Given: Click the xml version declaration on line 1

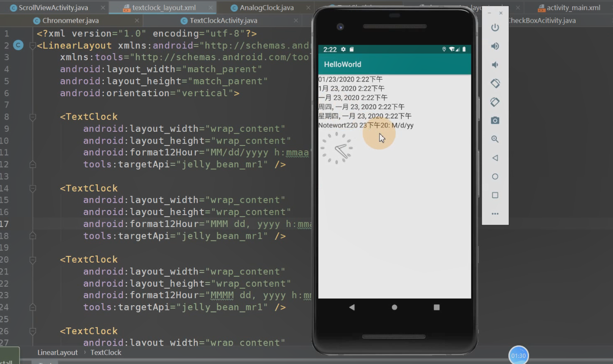Looking at the screenshot, I should [147, 34].
